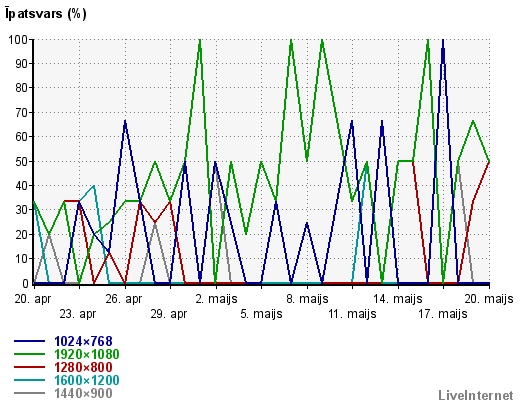
Task: Click the 11. maijs axis label
Action: (x=352, y=314)
